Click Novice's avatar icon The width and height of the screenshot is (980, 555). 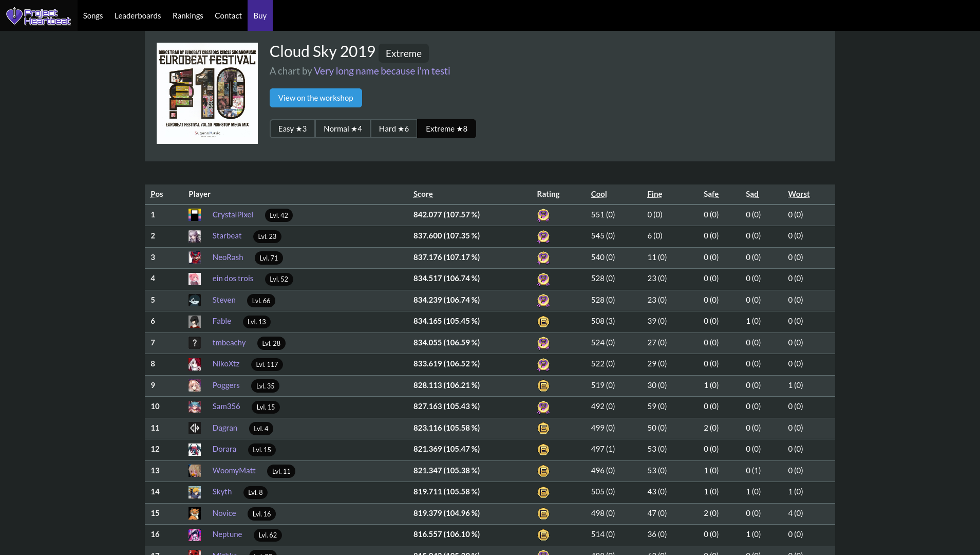[195, 513]
